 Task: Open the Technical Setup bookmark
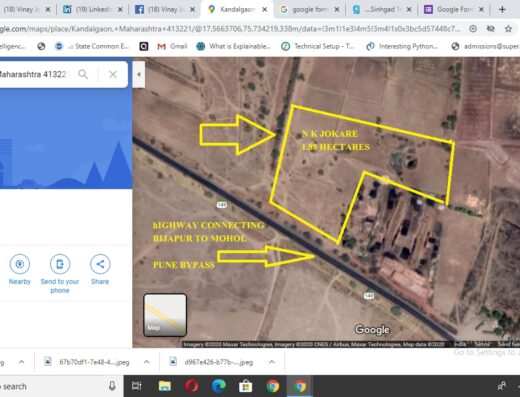click(x=318, y=46)
